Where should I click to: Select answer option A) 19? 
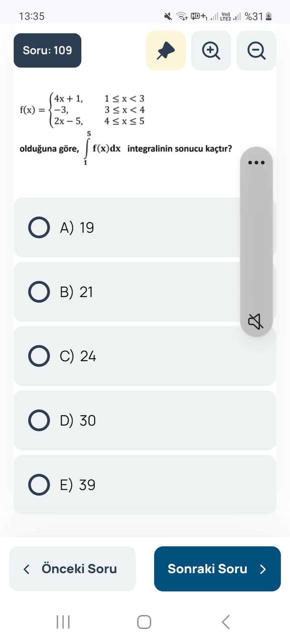point(39,227)
